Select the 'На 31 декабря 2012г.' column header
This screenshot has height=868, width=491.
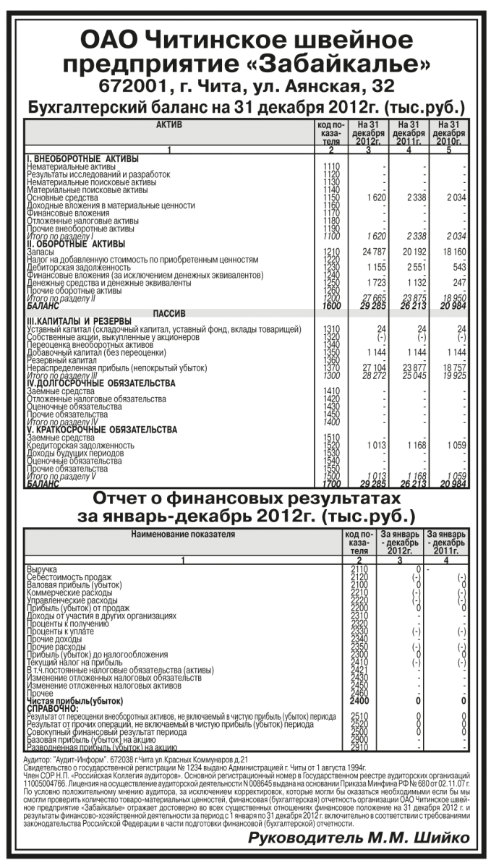[368, 135]
